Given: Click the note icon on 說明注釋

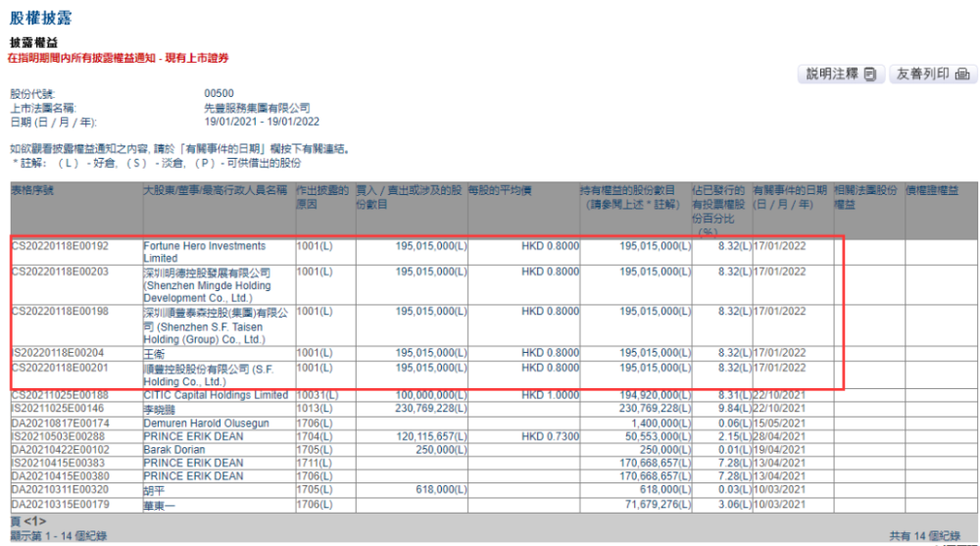Looking at the screenshot, I should pos(870,74).
